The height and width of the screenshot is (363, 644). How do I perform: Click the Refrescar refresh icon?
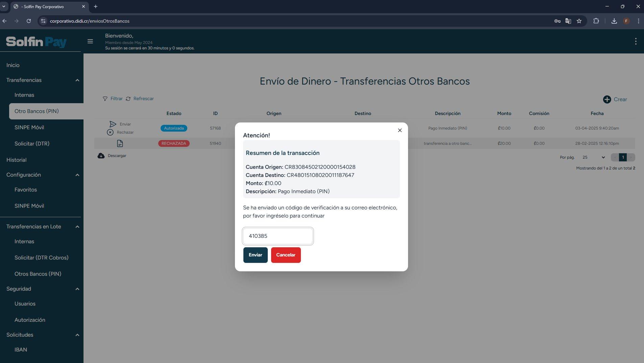pos(128,99)
